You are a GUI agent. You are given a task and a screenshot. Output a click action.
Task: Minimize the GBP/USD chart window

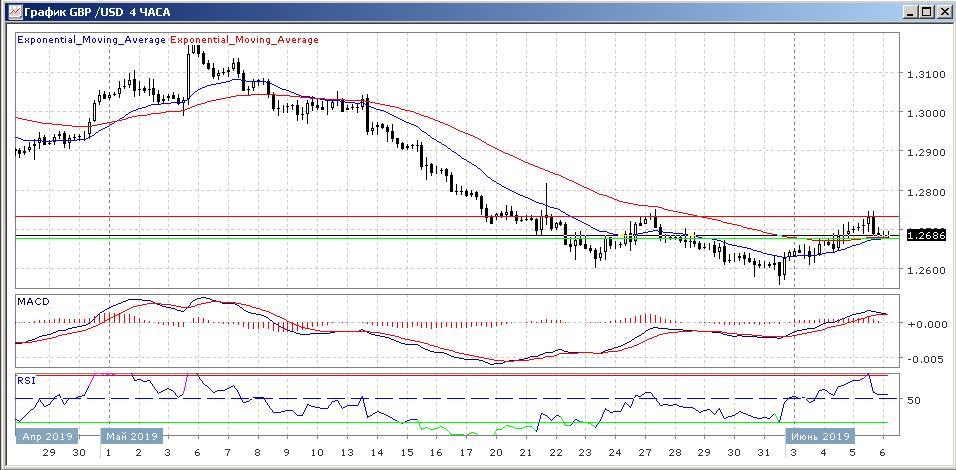pyautogui.click(x=909, y=12)
